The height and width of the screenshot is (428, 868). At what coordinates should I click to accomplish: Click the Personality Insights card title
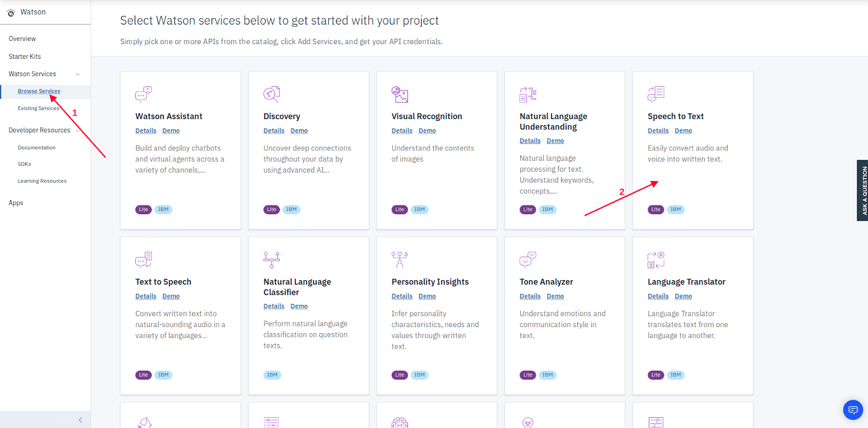tap(430, 282)
